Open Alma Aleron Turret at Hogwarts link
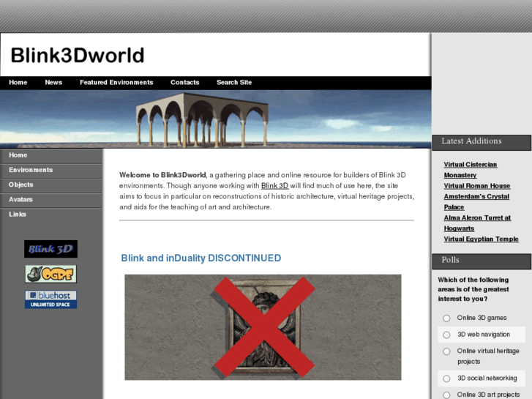Image resolution: width=532 pixels, height=399 pixels. tap(477, 223)
